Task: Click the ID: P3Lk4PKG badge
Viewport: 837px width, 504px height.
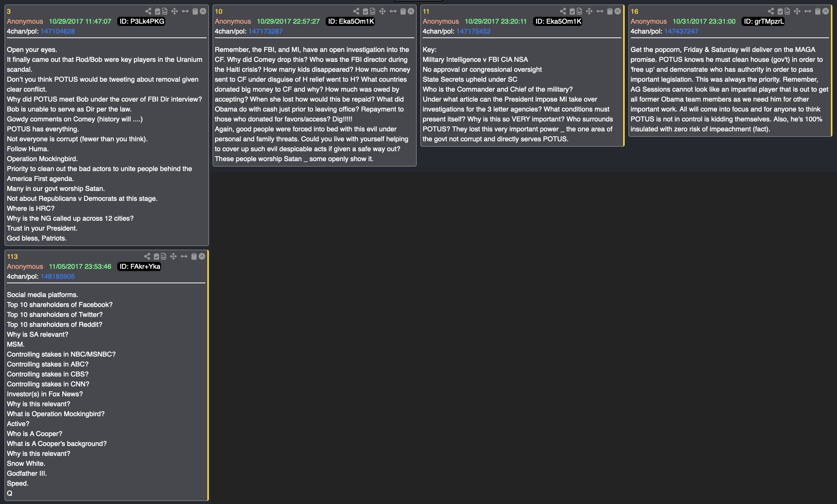Action: (142, 21)
